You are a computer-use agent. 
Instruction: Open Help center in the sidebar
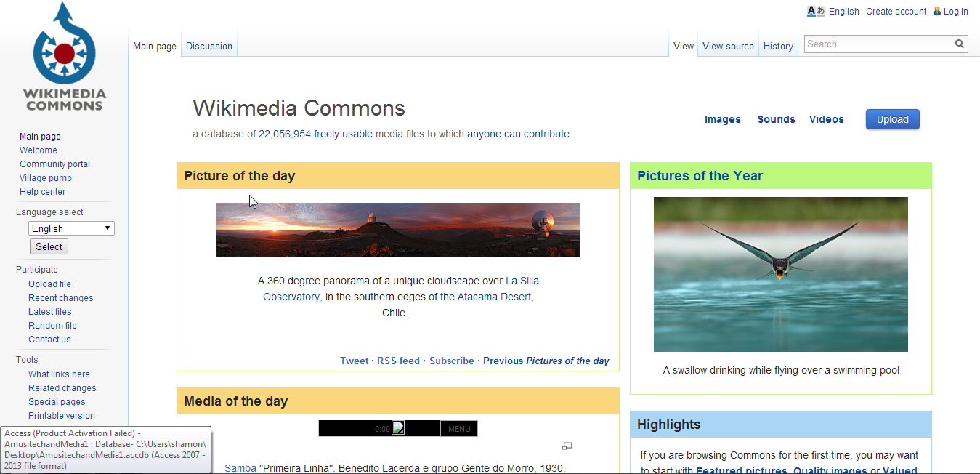(42, 192)
